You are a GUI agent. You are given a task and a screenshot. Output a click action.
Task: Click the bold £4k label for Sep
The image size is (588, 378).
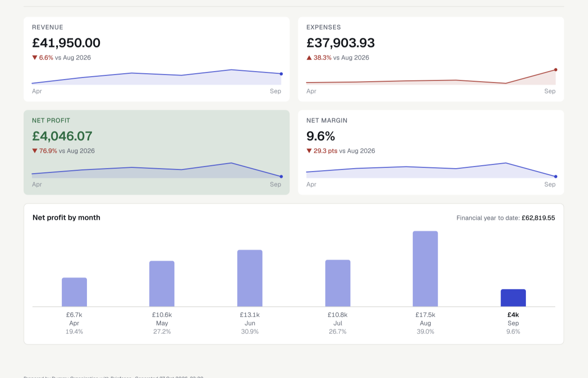pos(513,315)
